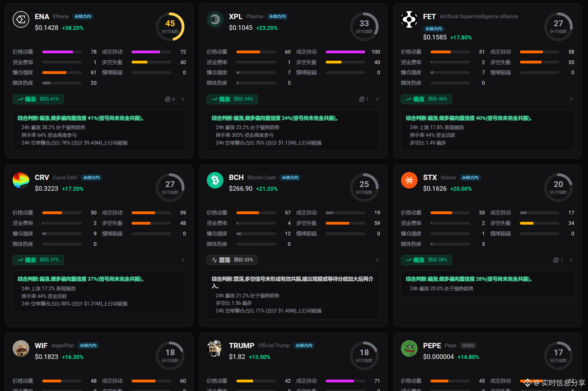Click ENA change +38.20%
Image resolution: width=588 pixels, height=391 pixels.
pos(73,28)
